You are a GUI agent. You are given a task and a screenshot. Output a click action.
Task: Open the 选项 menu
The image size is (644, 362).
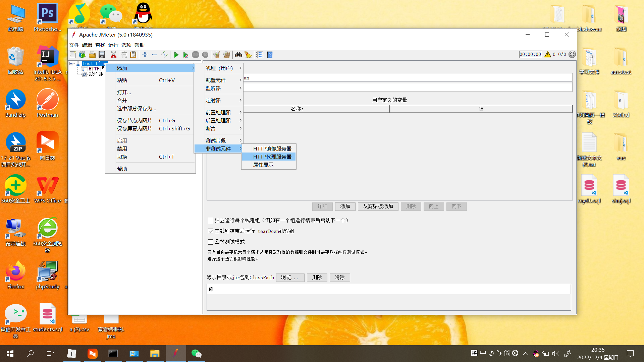click(126, 45)
